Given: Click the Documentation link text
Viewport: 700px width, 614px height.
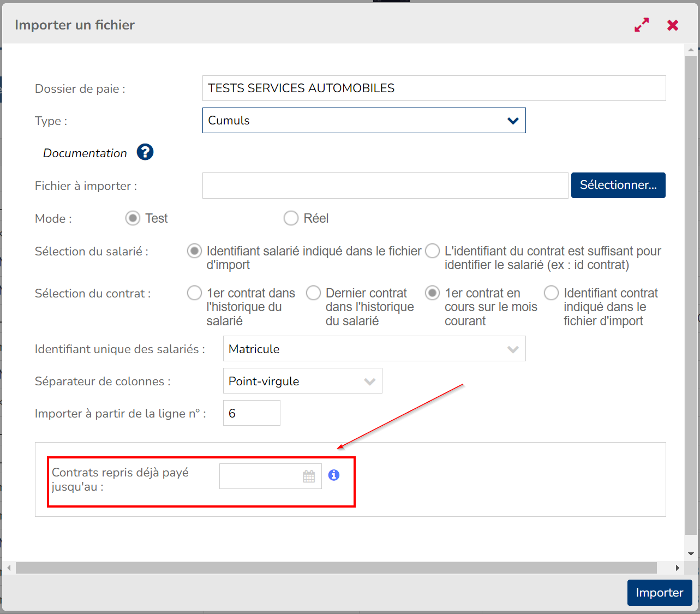Looking at the screenshot, I should [85, 153].
